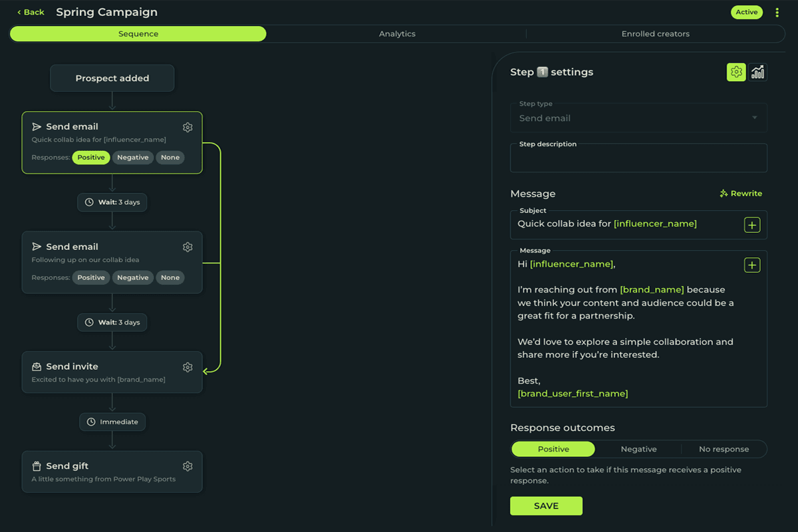Click [brand_user_first_name] variable in message
Screen dimensions: 798x532
click(573, 394)
